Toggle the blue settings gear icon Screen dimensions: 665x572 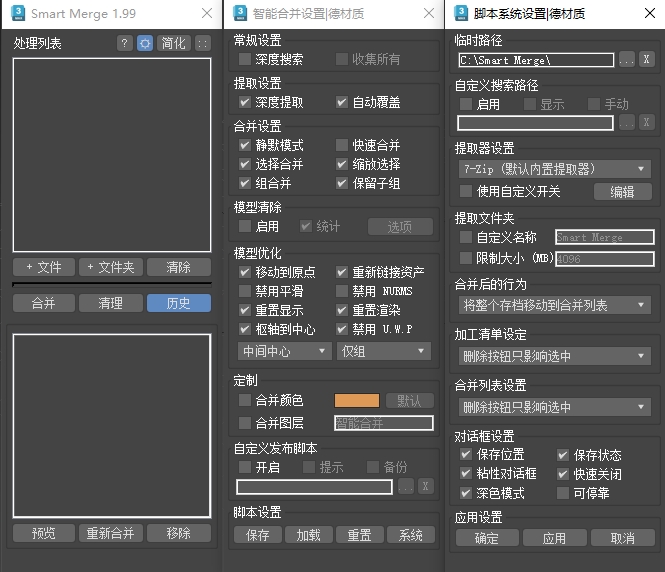(x=145, y=43)
